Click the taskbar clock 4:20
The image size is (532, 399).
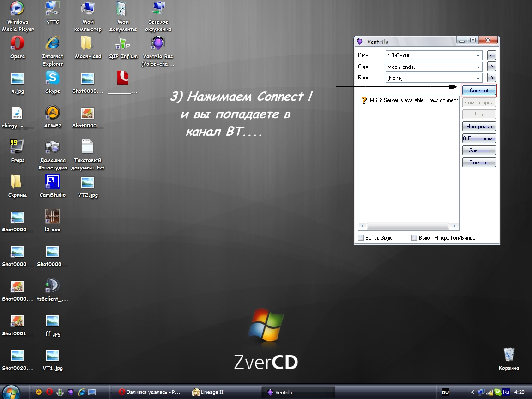click(x=519, y=392)
